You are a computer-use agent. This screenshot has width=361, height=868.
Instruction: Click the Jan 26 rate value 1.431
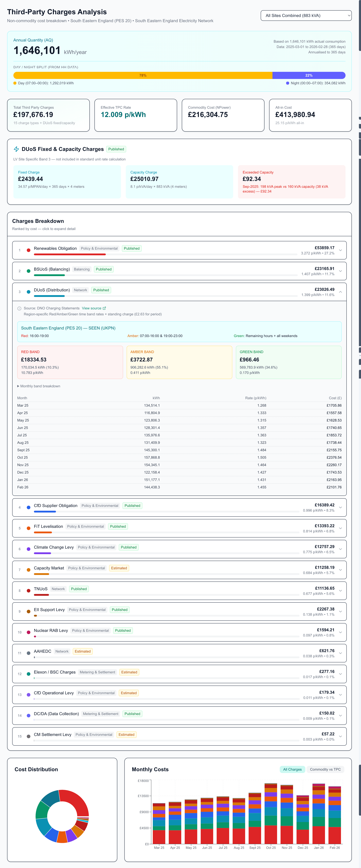[x=262, y=480]
